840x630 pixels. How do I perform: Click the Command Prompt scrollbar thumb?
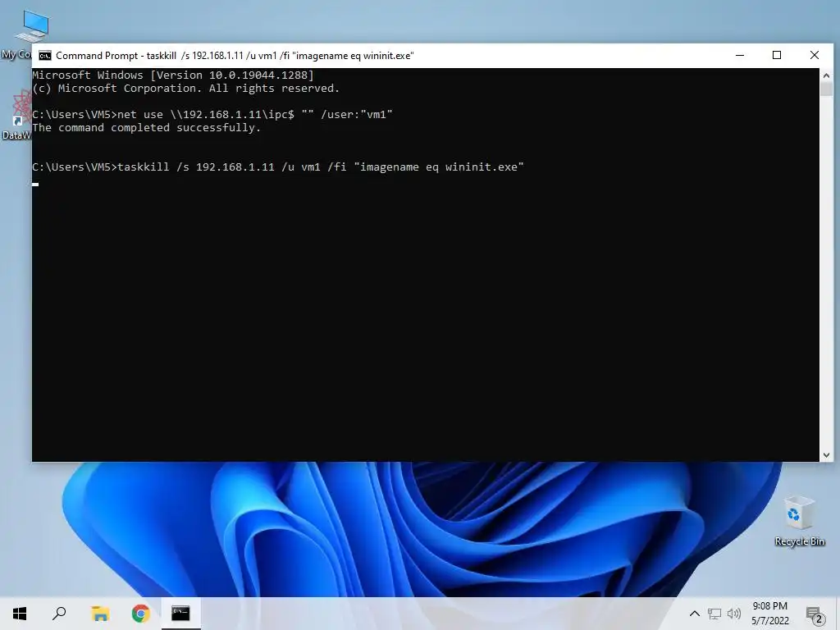tap(826, 89)
